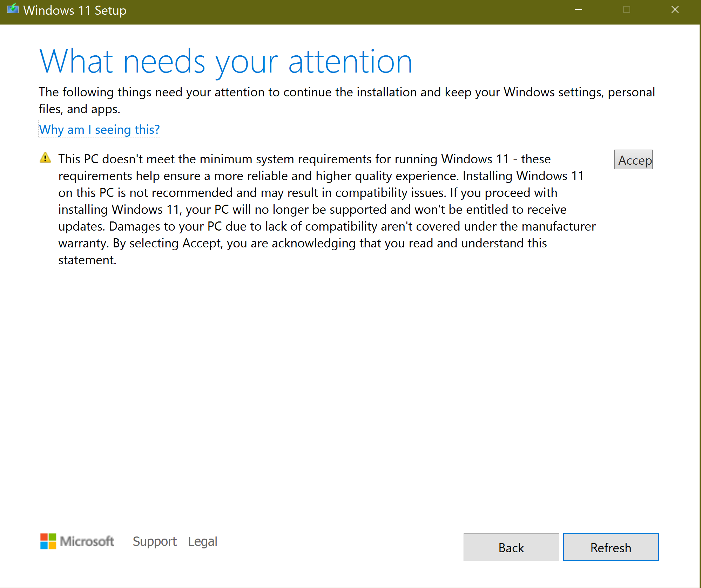Image resolution: width=701 pixels, height=588 pixels.
Task: Maximize the Windows 11 Setup window
Action: click(x=626, y=10)
